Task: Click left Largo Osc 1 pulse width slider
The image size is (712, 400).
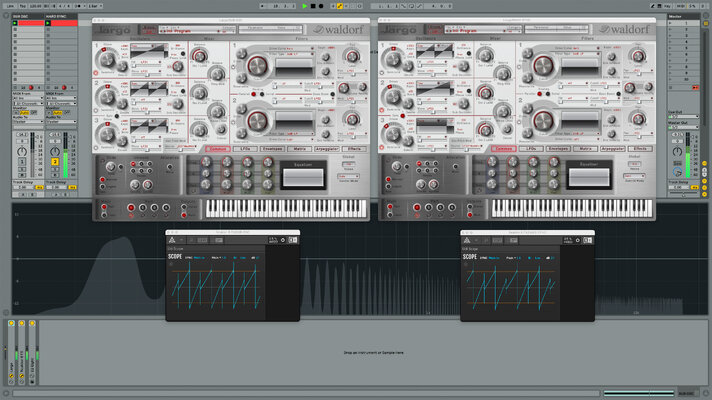Action: [146, 67]
